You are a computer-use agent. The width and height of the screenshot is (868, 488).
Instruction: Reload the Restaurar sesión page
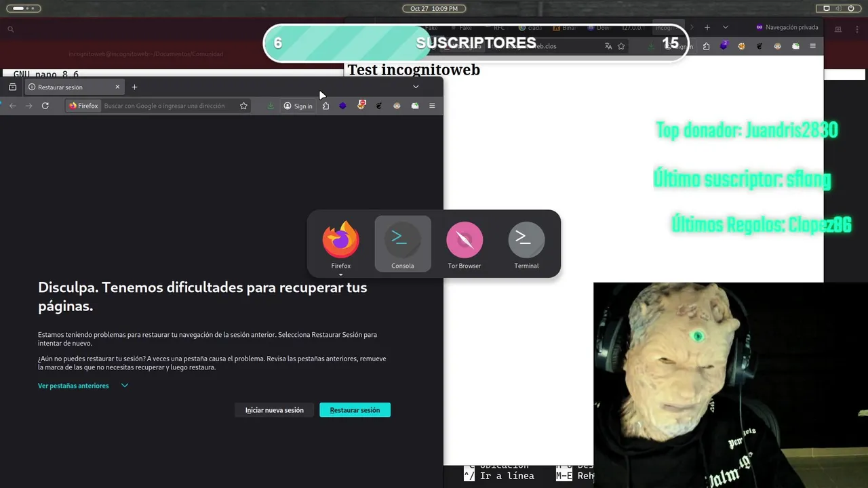click(x=45, y=106)
